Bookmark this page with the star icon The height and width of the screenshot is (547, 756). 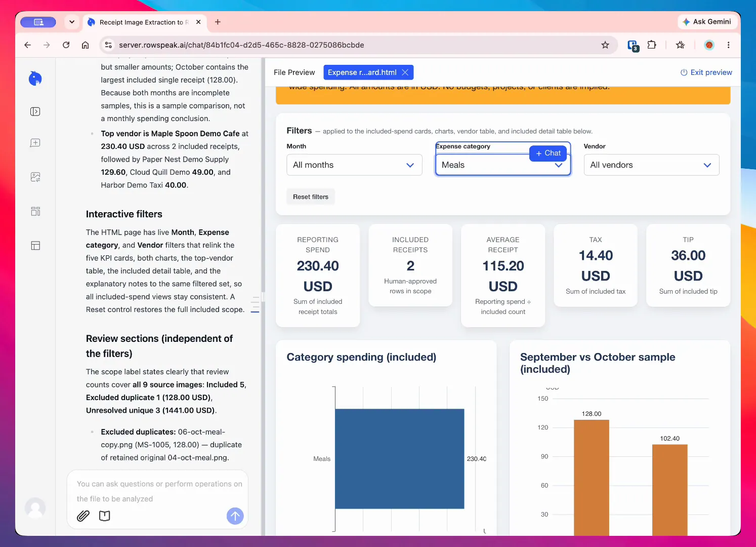pyautogui.click(x=605, y=45)
